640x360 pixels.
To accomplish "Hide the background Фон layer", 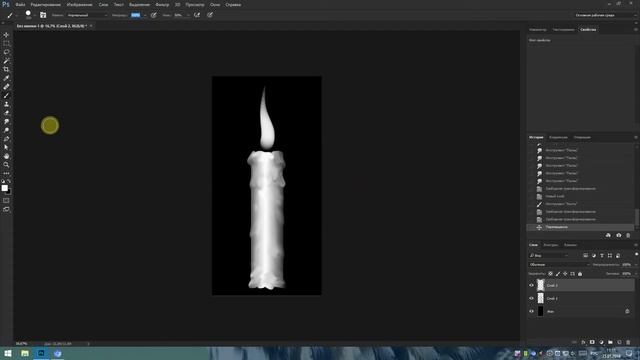I will (x=531, y=311).
